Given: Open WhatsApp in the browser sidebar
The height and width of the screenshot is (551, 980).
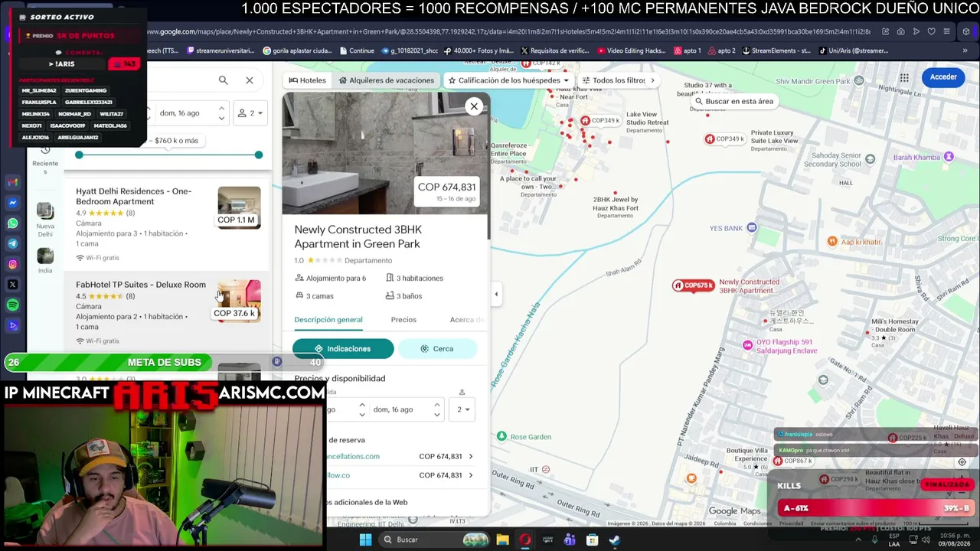Looking at the screenshot, I should coord(12,223).
